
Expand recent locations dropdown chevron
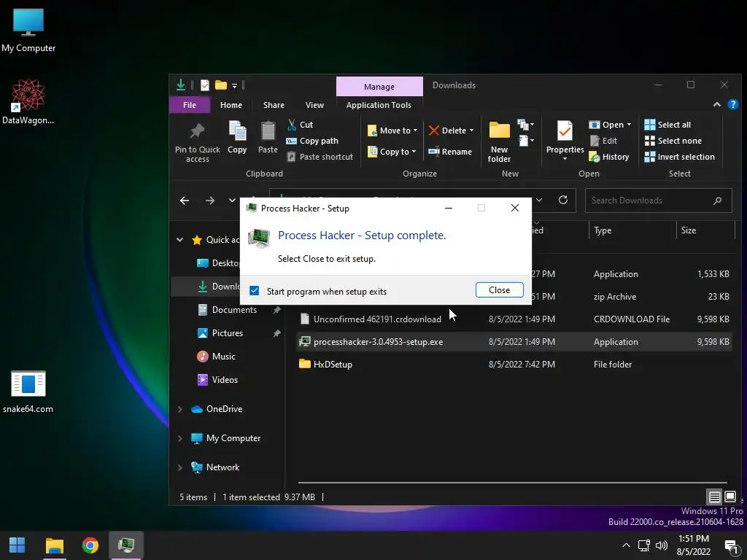coord(232,201)
